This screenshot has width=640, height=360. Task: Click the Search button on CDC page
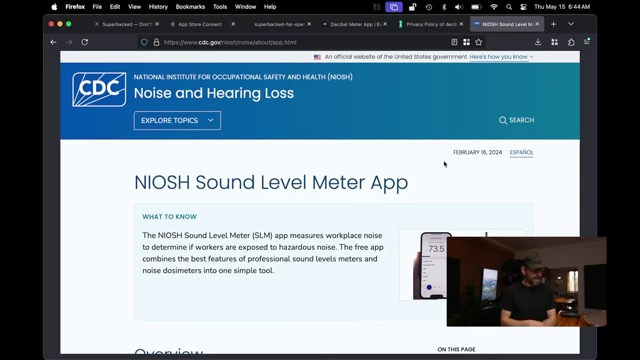click(x=516, y=120)
